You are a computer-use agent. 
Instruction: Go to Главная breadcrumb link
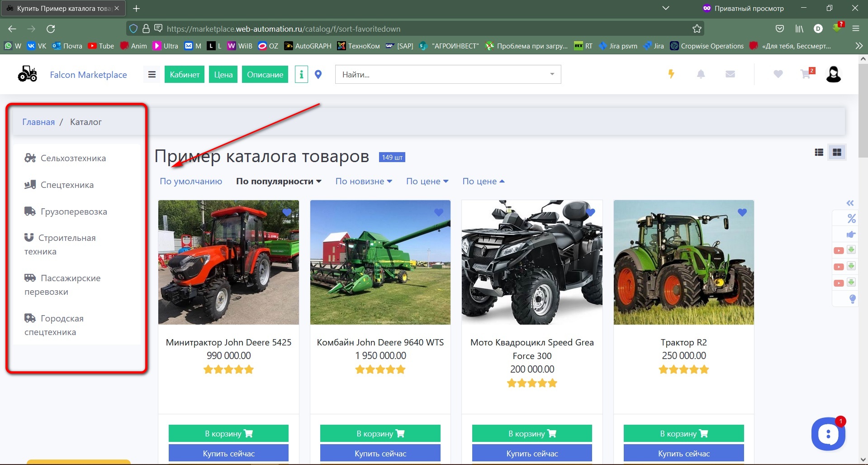coord(38,122)
